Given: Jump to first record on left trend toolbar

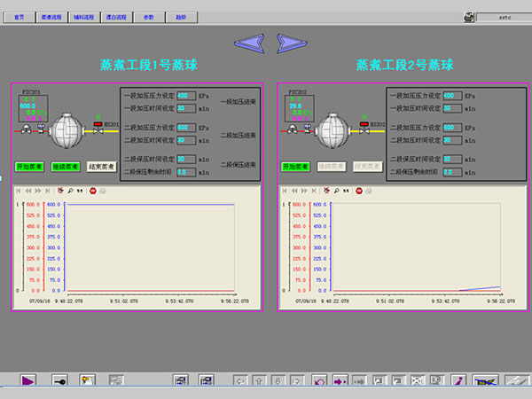Looking at the screenshot, I should (18, 191).
